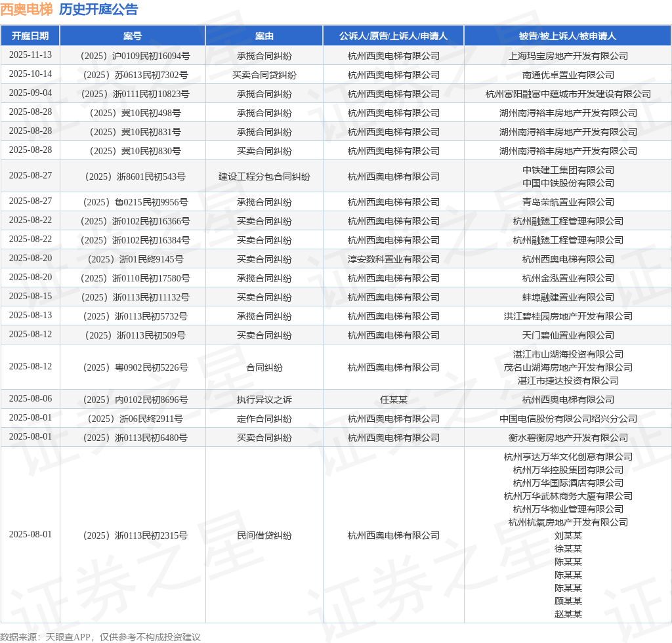The height and width of the screenshot is (643, 672).
Task: Click defendant 衡水碧衡房地产开发有限公司
Action: tap(568, 438)
